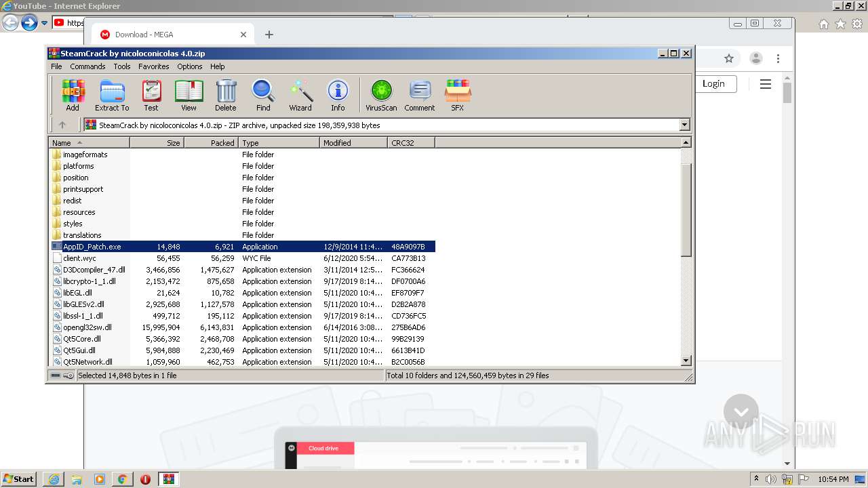Open the Options menu

click(x=190, y=66)
